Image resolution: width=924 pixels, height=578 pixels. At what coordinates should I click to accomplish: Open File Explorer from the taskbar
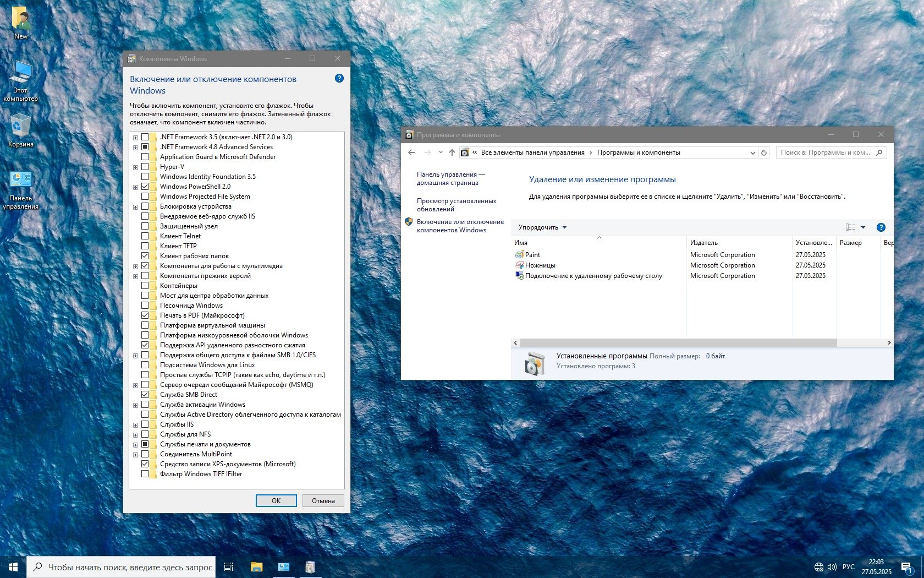click(x=256, y=566)
